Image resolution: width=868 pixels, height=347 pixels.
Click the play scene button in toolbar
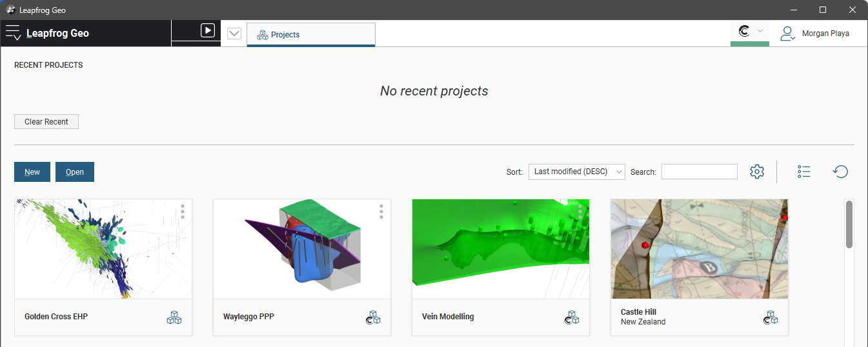click(x=207, y=30)
